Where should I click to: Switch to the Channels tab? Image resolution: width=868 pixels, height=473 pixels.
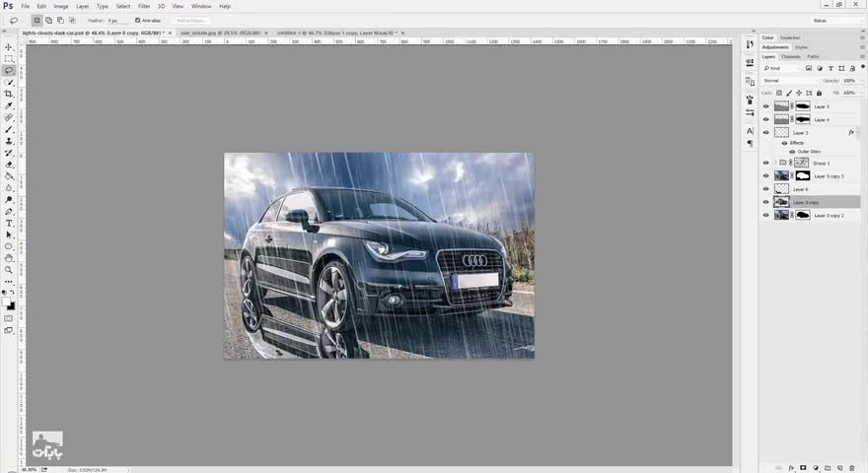790,56
